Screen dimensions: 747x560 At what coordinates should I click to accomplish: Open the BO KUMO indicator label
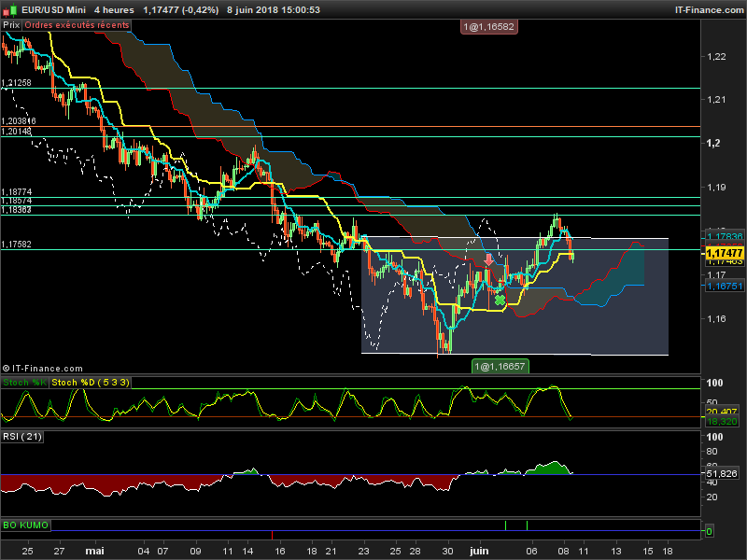[26, 525]
